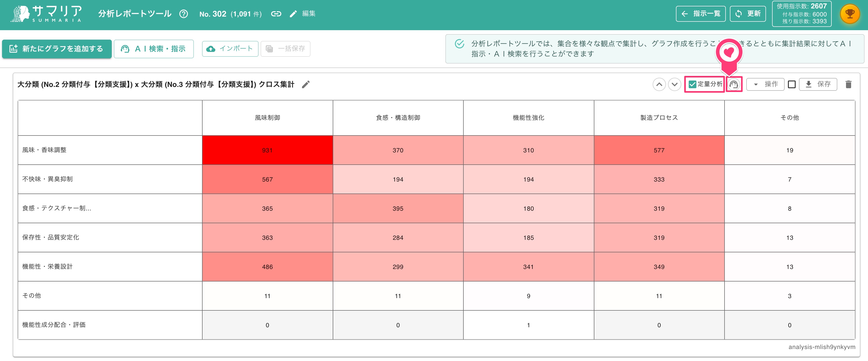Click column header その他
868x361 pixels.
click(x=789, y=118)
